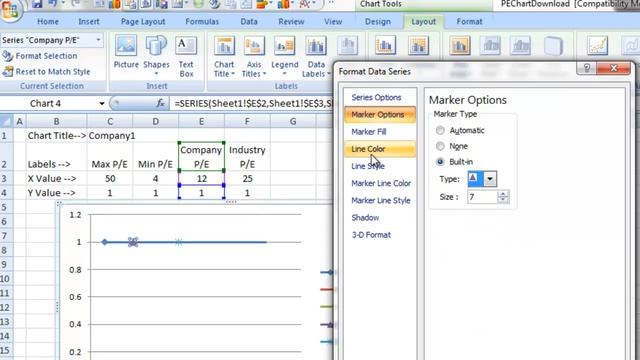Viewport: 640px width, 360px height.
Task: Insert a Text Box
Action: tap(186, 57)
